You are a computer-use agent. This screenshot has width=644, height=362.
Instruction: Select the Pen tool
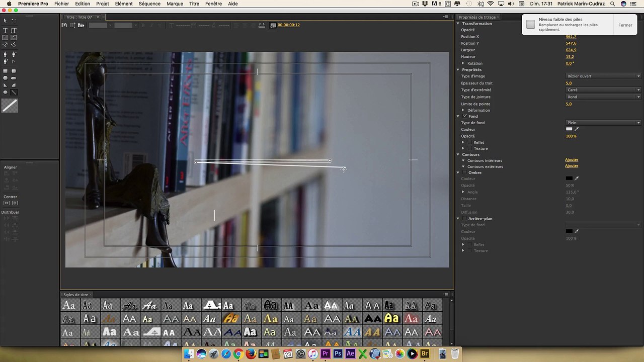pyautogui.click(x=6, y=54)
